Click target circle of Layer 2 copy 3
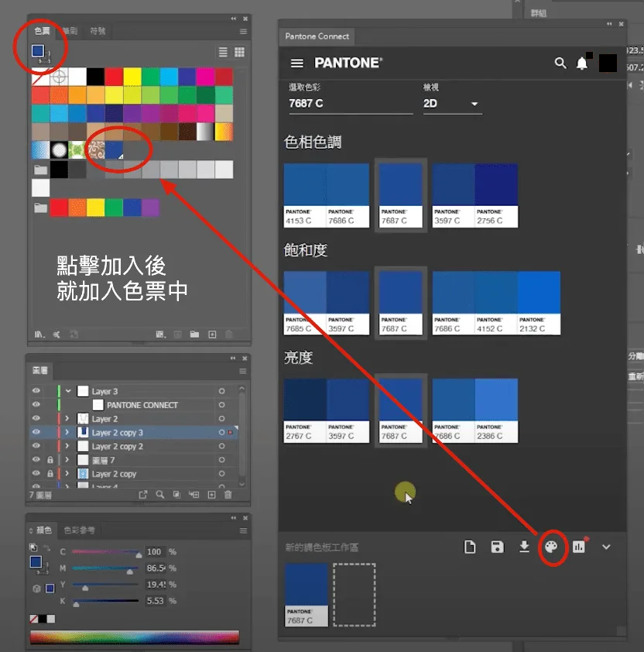This screenshot has height=652, width=644. (x=221, y=432)
